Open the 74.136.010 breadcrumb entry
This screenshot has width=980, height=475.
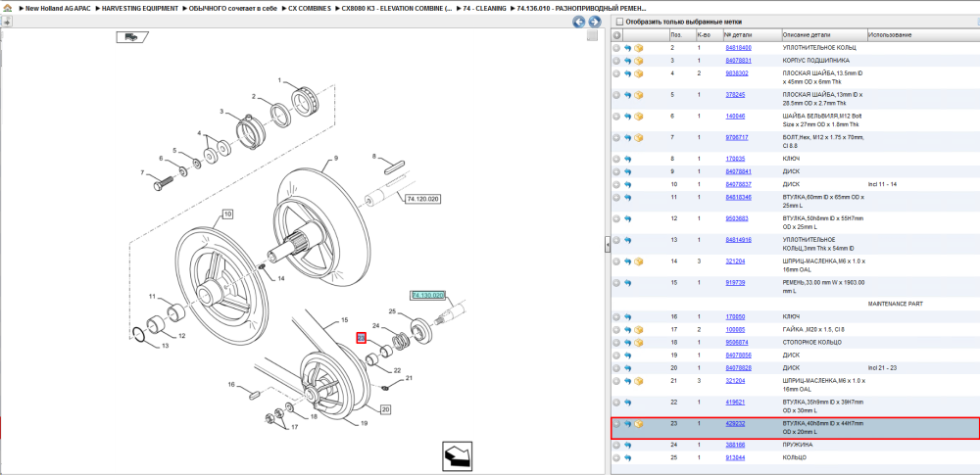582,9
